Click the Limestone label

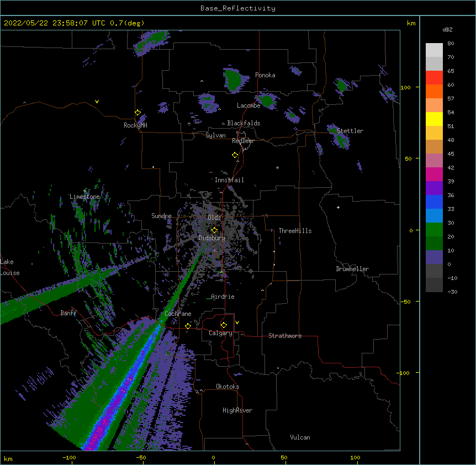click(x=84, y=197)
